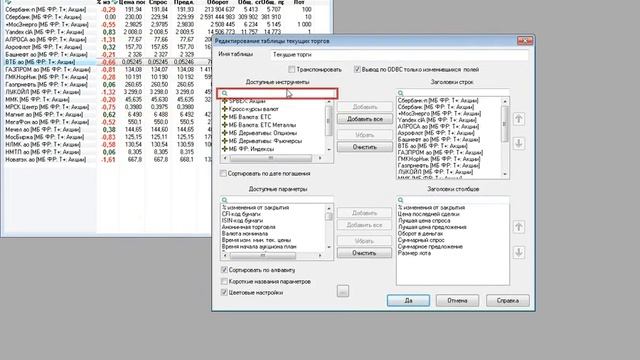Select Валюта номинала in available parameters
640x360 pixels.
(245, 233)
